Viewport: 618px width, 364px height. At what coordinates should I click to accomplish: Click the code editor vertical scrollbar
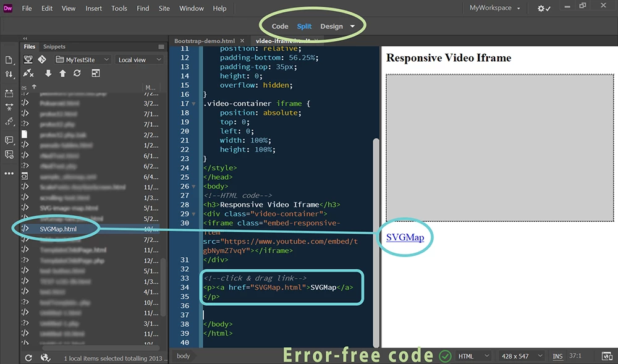coord(376,242)
